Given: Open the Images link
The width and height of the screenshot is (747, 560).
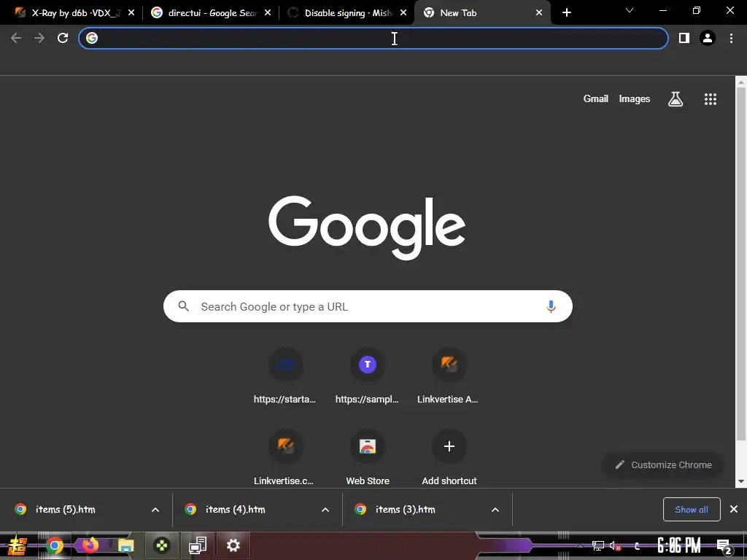Looking at the screenshot, I should [x=634, y=98].
